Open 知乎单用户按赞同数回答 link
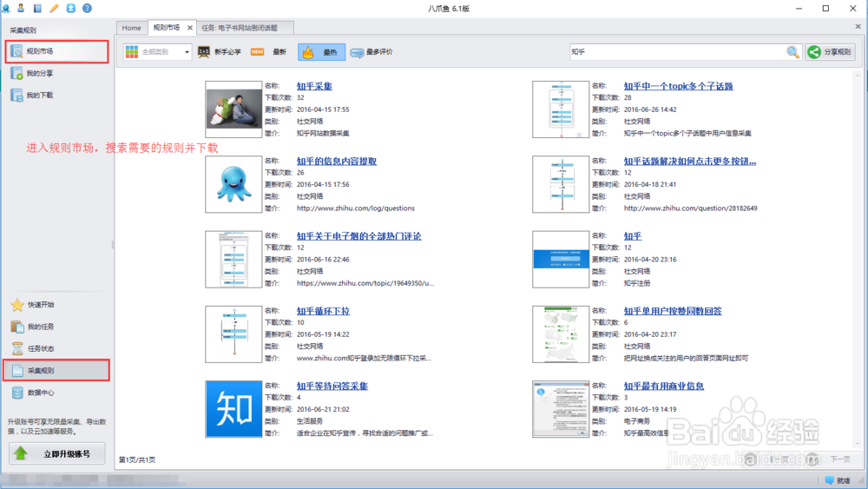Screen dimensions: 868x489 [673, 311]
